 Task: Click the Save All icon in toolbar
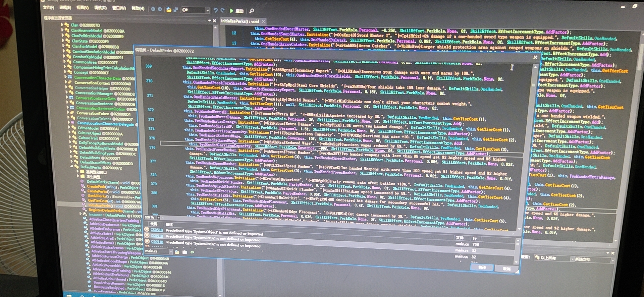click(x=175, y=10)
